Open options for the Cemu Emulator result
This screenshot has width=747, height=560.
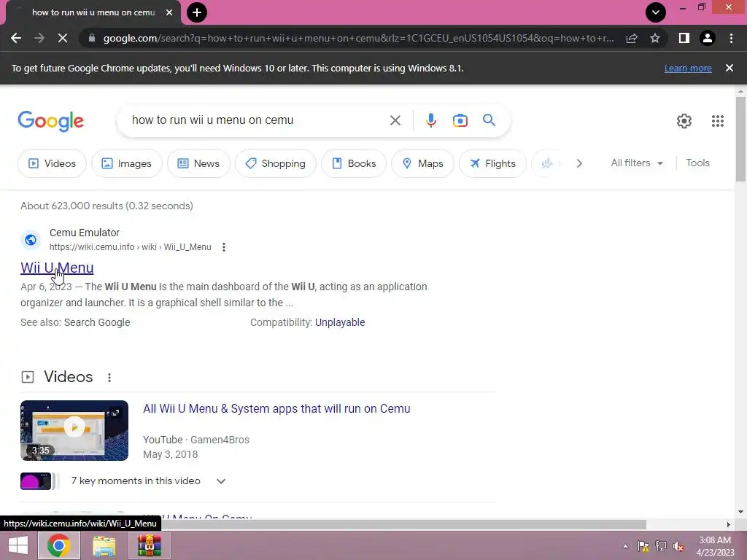[223, 247]
